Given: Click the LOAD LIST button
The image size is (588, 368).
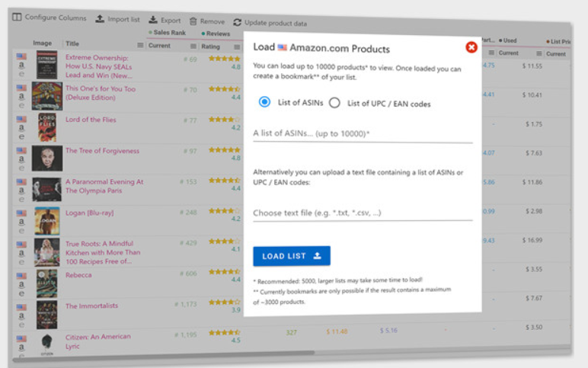Looking at the screenshot, I should (x=292, y=256).
